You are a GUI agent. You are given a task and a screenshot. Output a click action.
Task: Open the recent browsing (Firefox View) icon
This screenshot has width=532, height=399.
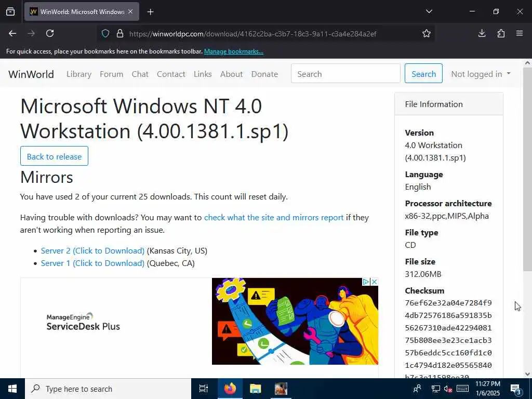click(x=10, y=11)
